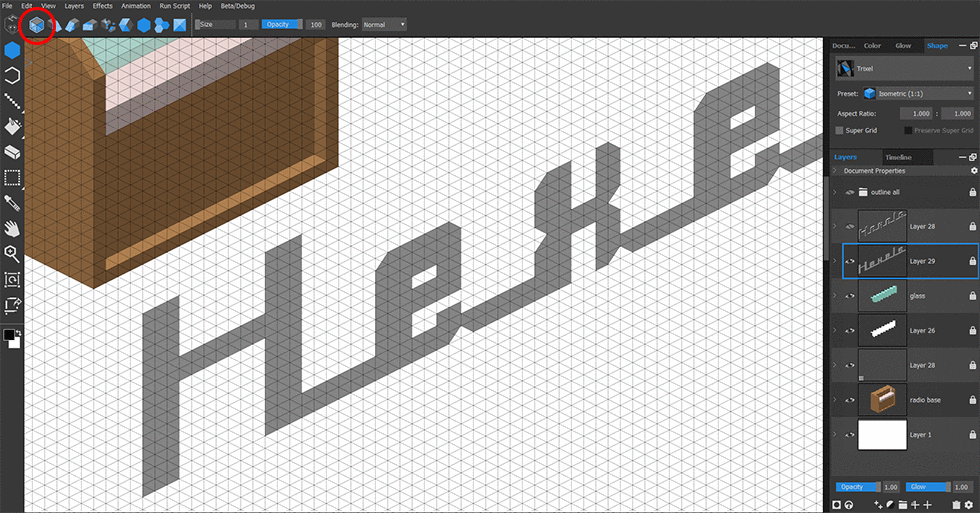Activate the marquee selection tool
Image resolution: width=980 pixels, height=513 pixels.
(x=12, y=178)
